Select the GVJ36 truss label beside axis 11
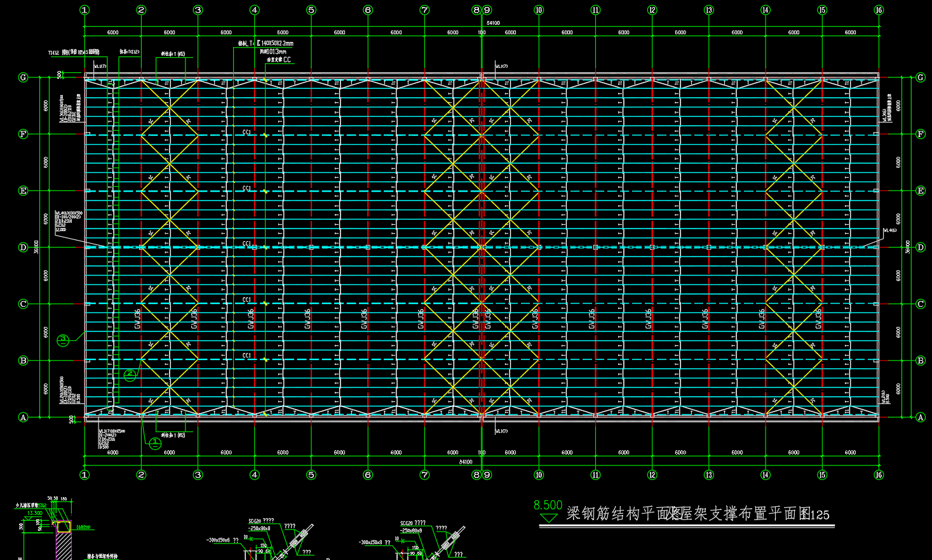Viewport: 932px width, 560px height. [x=591, y=319]
